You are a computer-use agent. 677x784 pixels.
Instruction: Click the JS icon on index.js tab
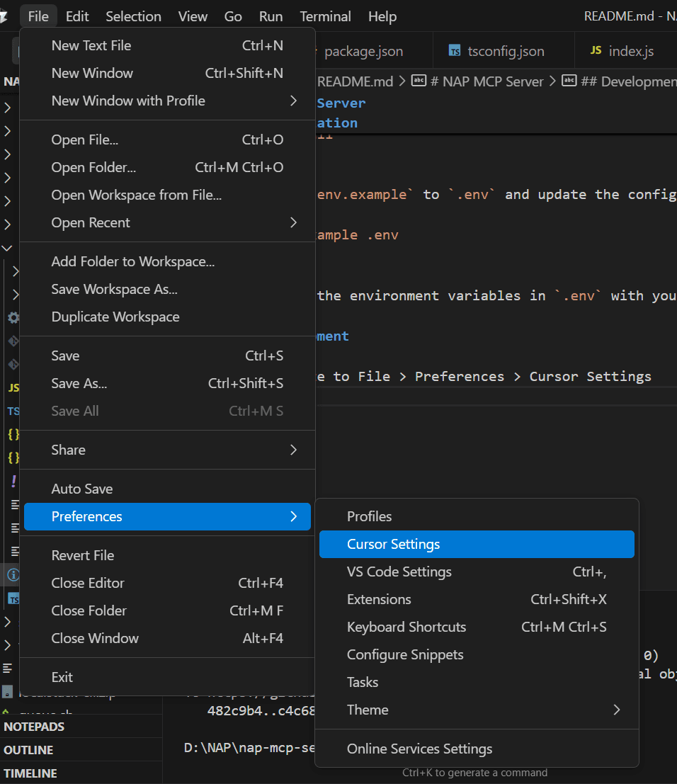pos(596,50)
